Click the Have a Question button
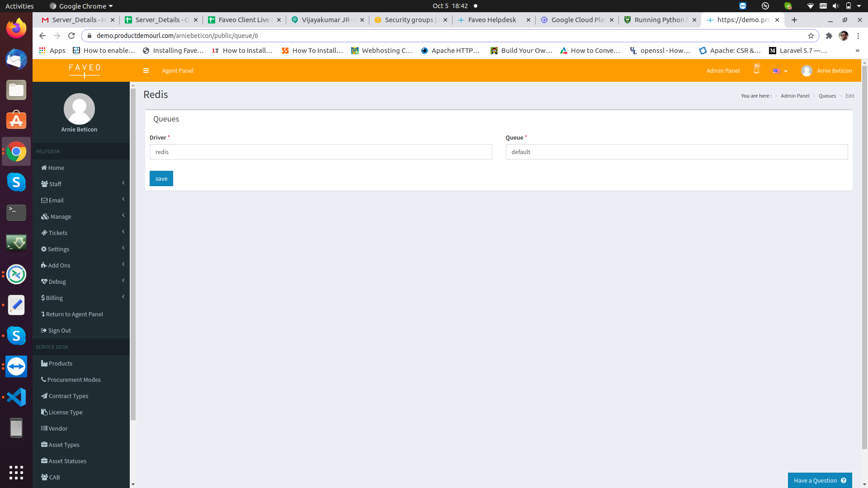868x488 pixels. click(x=820, y=480)
